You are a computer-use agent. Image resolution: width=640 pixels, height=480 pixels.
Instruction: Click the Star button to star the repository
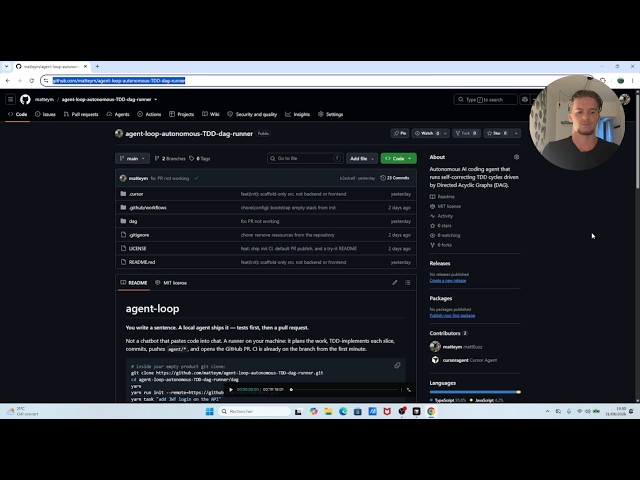coord(497,133)
